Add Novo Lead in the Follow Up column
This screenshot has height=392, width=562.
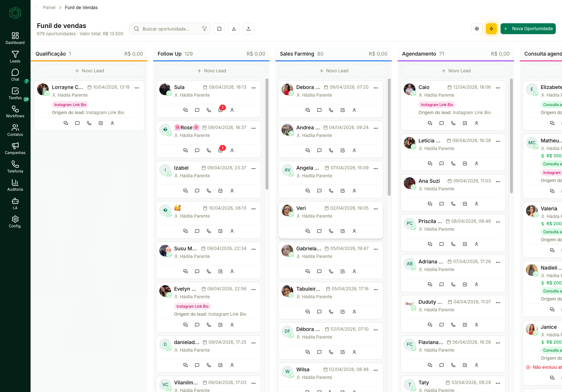click(211, 71)
